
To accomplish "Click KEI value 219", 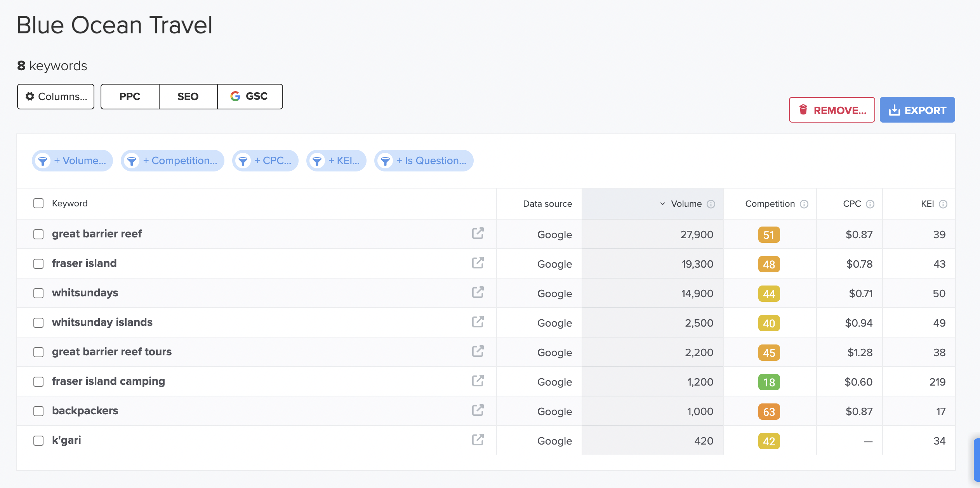I will click(937, 382).
